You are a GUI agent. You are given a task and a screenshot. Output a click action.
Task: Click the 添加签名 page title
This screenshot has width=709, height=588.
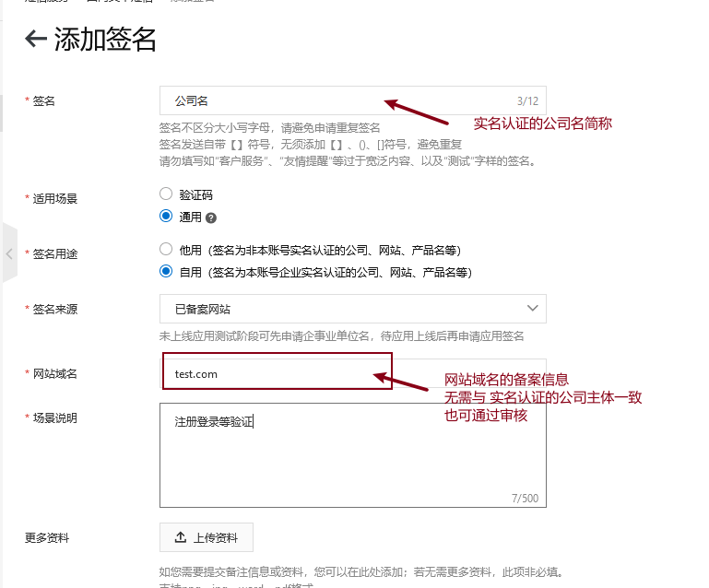coord(105,40)
